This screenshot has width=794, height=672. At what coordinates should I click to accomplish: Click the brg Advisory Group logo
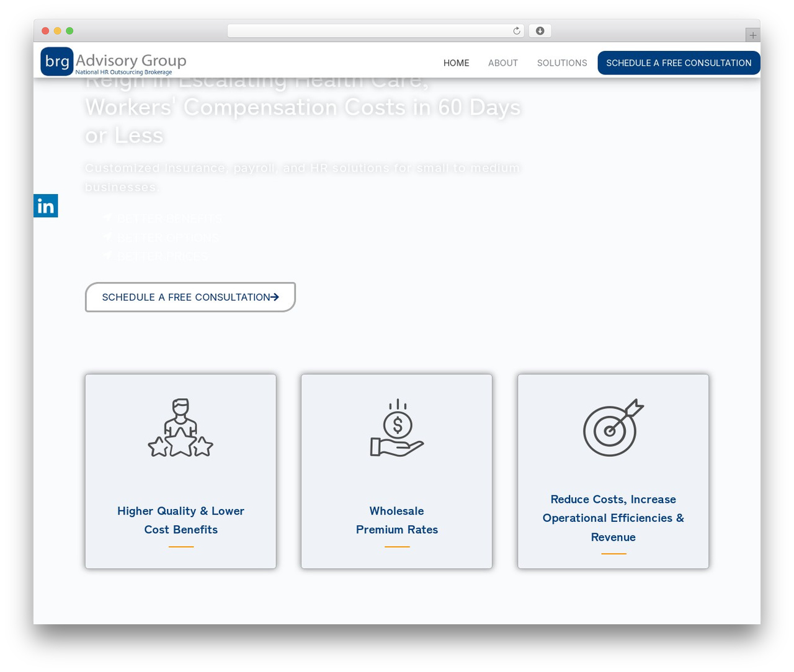click(114, 61)
